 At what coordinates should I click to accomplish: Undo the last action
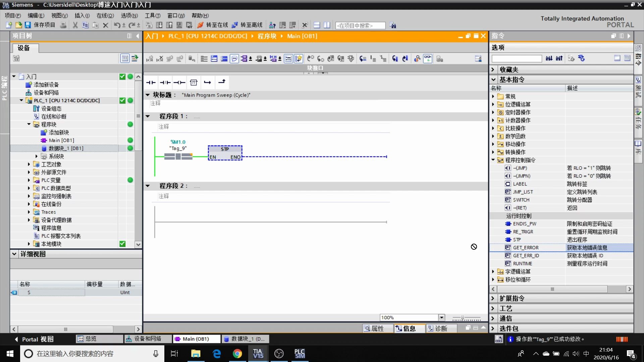tap(117, 25)
